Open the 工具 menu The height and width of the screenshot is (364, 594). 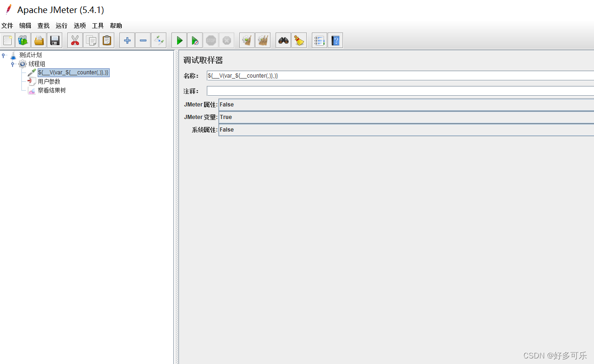(x=98, y=26)
